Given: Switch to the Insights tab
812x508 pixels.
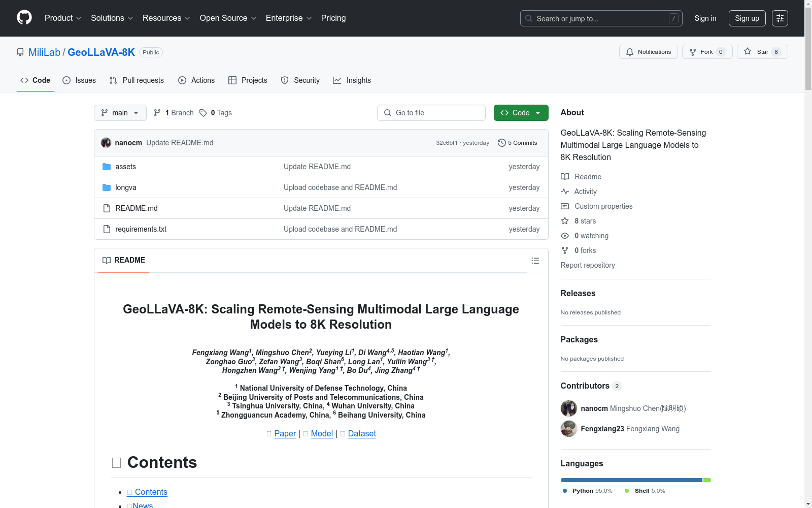Looking at the screenshot, I should [x=352, y=80].
